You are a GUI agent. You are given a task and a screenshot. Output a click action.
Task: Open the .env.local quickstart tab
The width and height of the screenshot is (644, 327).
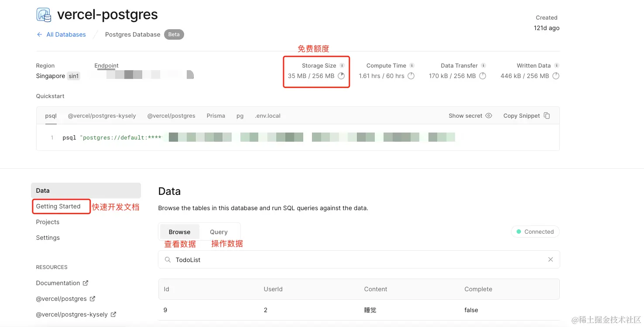268,116
